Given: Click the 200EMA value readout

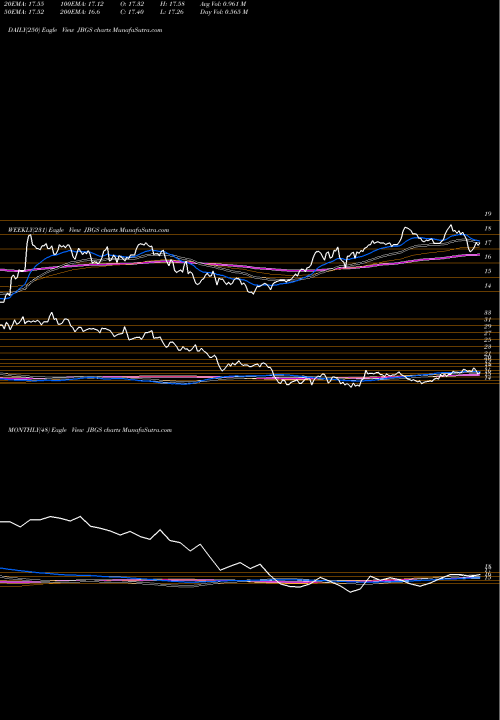Looking at the screenshot, I should (x=80, y=12).
